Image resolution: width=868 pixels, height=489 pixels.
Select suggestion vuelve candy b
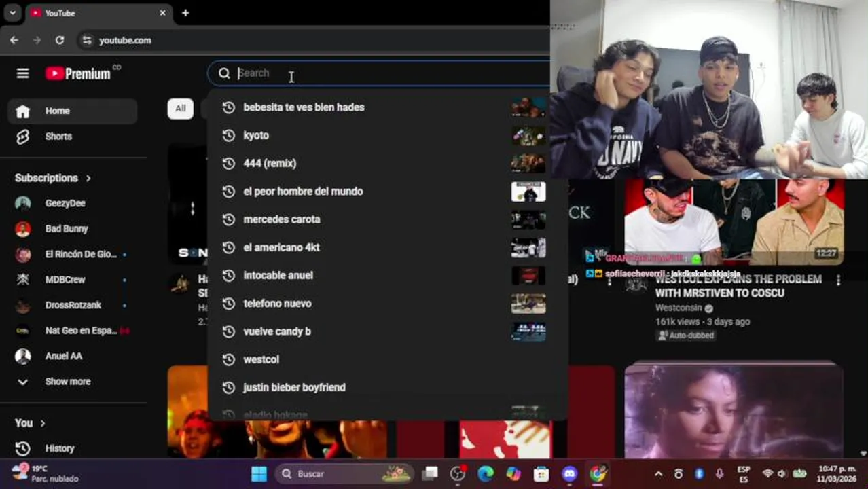click(x=387, y=331)
